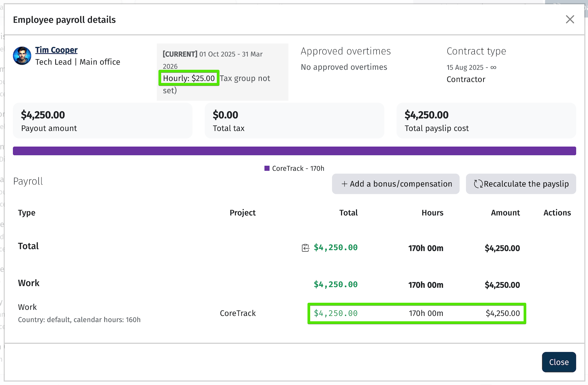Click the purple CoreTrack hours bar

pos(294,151)
